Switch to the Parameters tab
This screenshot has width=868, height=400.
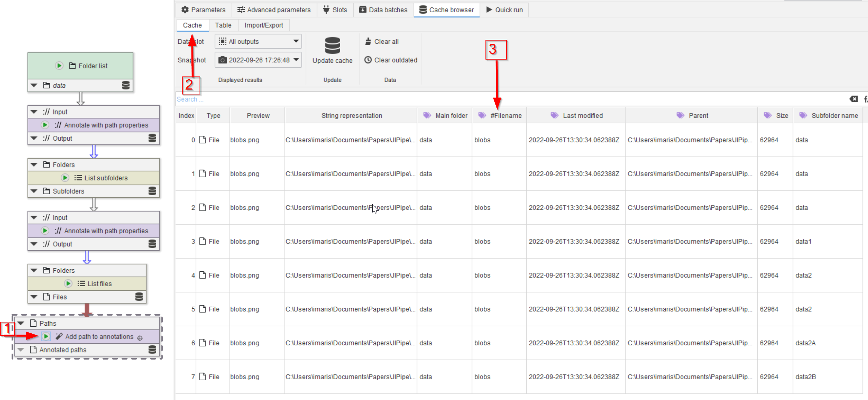[x=203, y=10]
